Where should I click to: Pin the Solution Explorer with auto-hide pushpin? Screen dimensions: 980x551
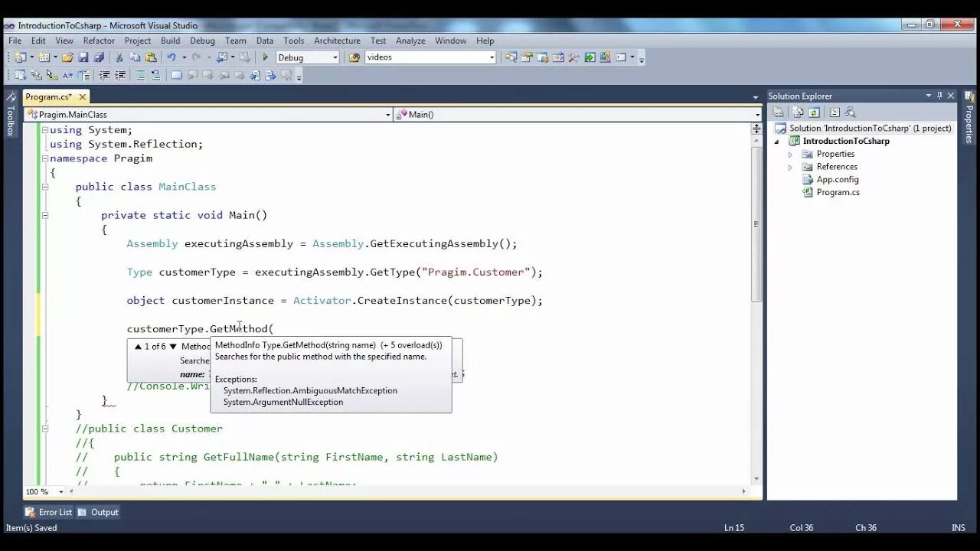tap(939, 96)
